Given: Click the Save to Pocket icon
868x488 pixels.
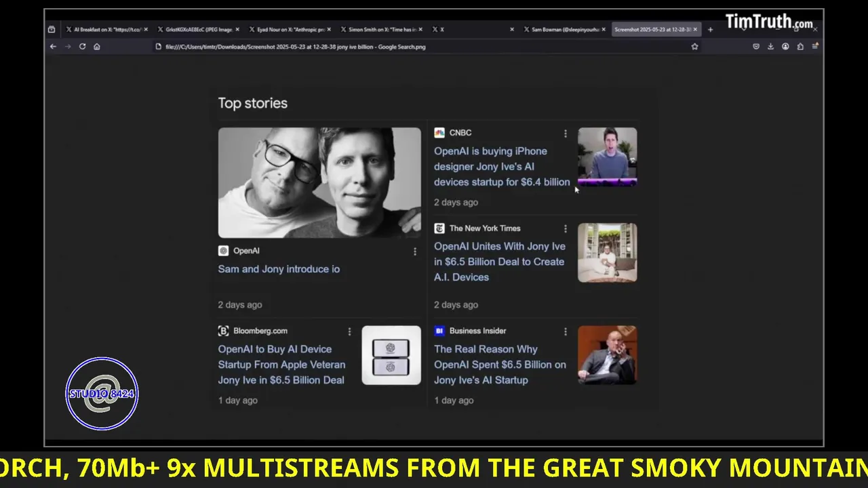Looking at the screenshot, I should 756,47.
